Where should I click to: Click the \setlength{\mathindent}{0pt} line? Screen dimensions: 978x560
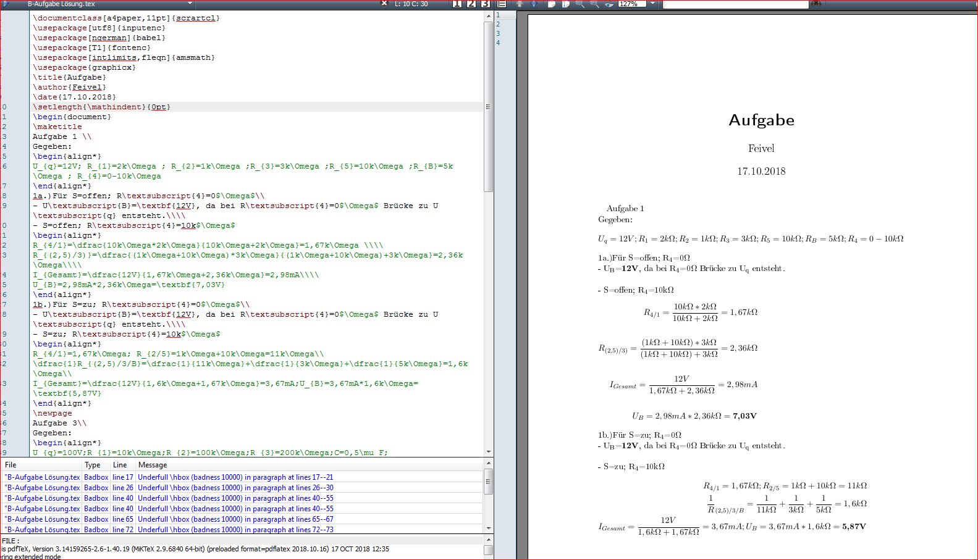[x=101, y=107]
